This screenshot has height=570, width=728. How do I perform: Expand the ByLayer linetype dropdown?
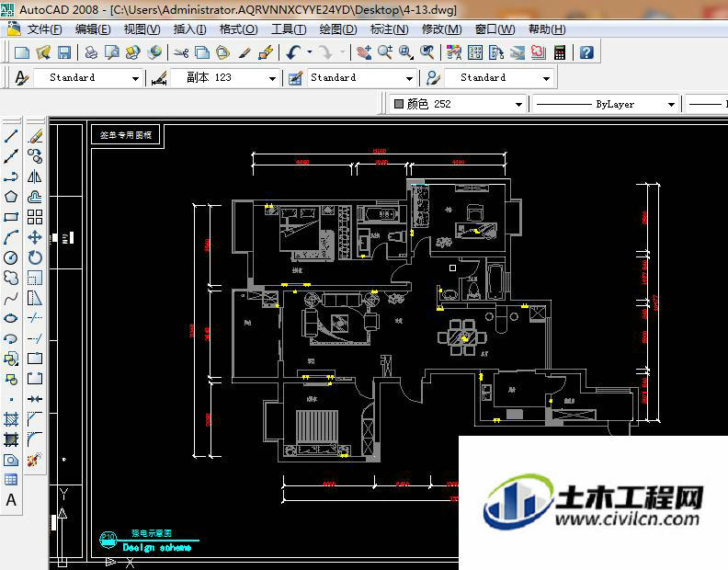click(x=671, y=105)
